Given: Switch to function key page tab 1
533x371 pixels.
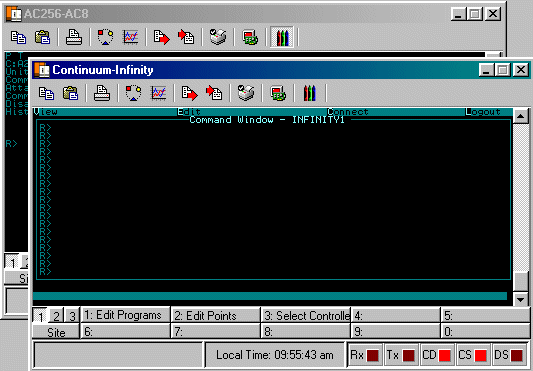Looking at the screenshot, I should coord(40,316).
